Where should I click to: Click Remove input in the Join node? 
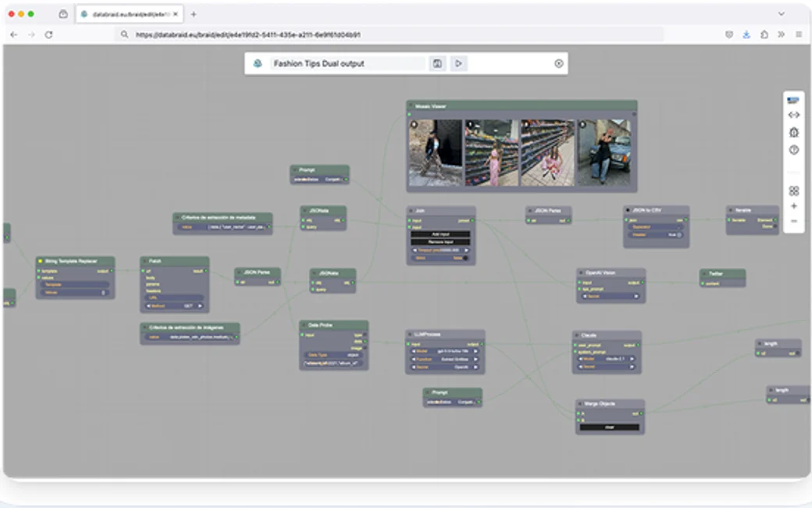[441, 242]
